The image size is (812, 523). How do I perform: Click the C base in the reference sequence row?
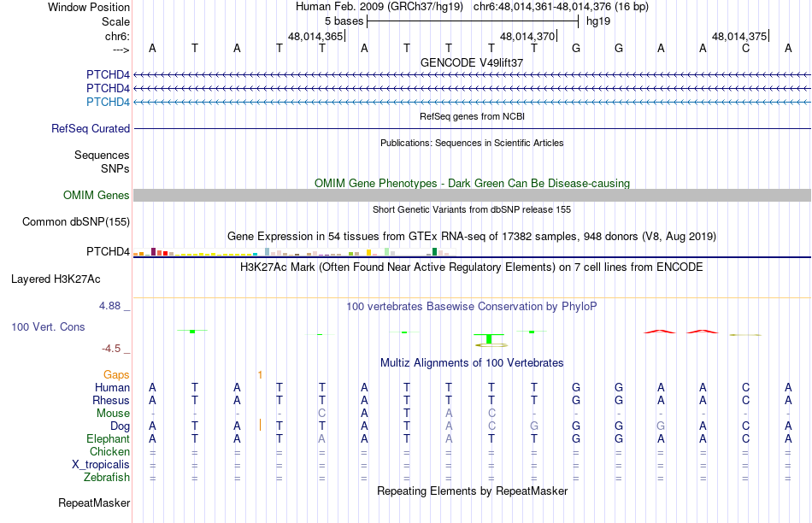coord(745,48)
